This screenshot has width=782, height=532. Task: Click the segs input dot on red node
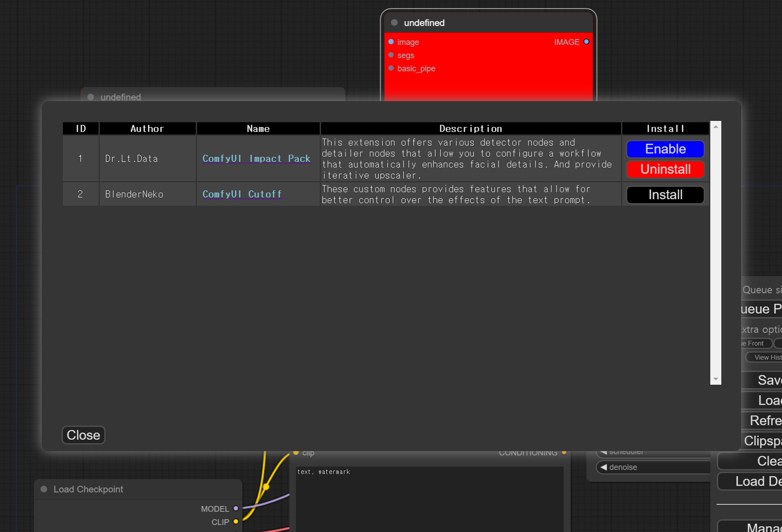[391, 55]
